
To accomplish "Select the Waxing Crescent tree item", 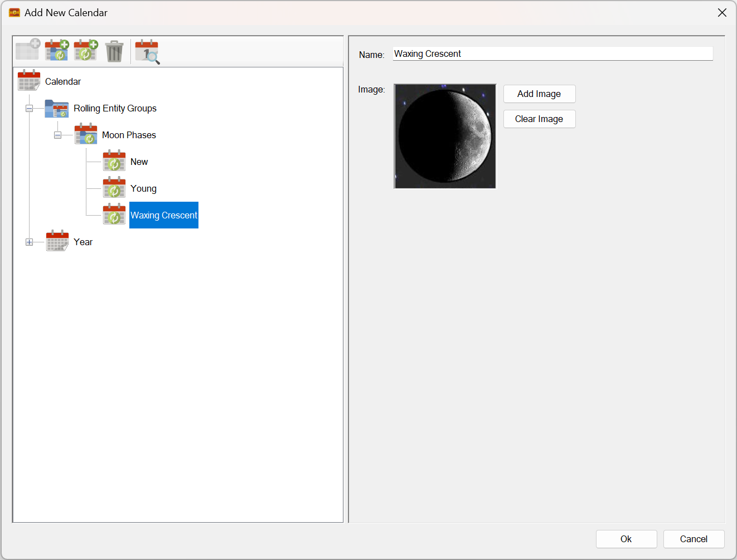I will 163,215.
